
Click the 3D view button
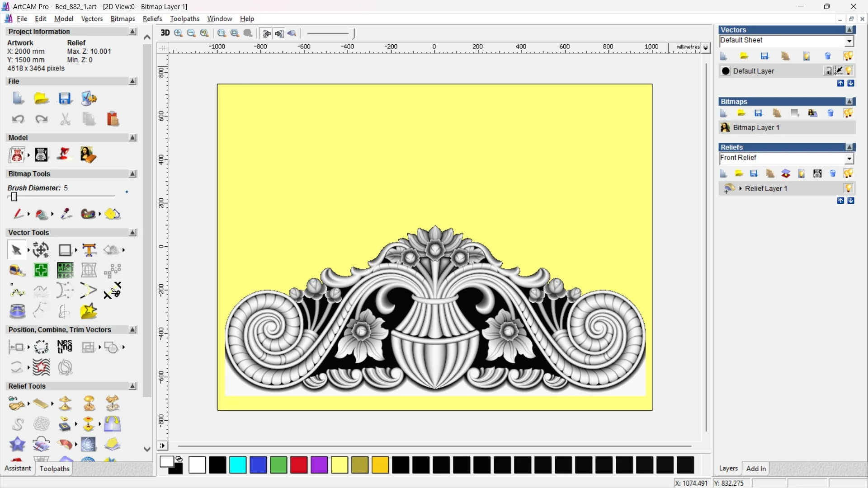(x=165, y=33)
